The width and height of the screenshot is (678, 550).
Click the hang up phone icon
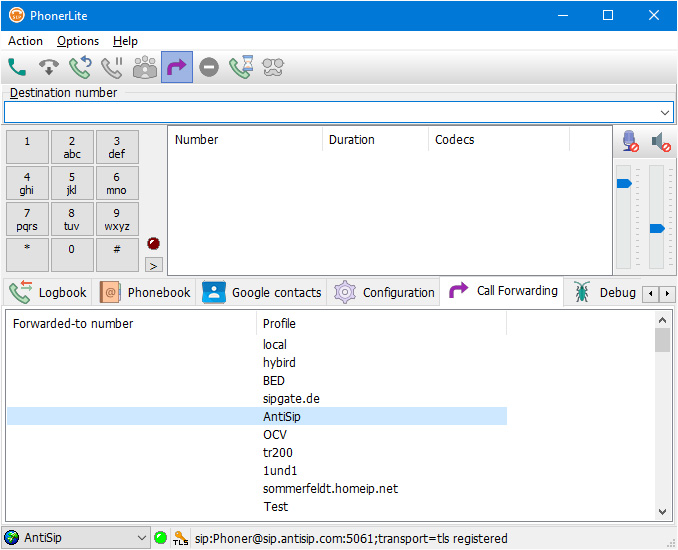point(49,67)
